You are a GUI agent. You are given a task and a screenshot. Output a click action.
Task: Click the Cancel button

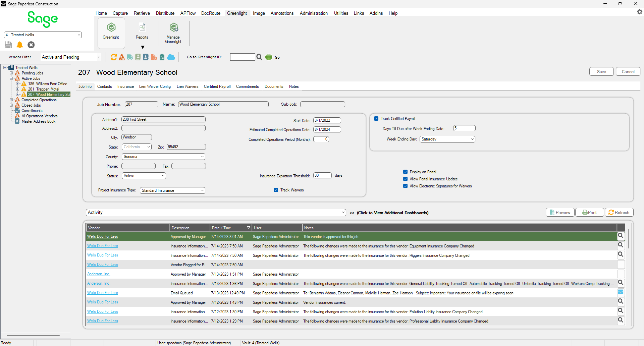click(628, 71)
